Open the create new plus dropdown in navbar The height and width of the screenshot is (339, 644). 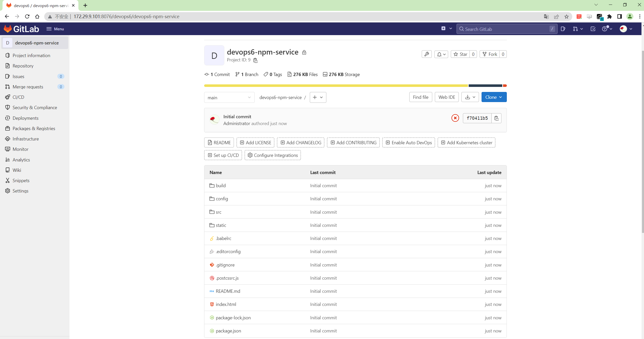coord(446,29)
